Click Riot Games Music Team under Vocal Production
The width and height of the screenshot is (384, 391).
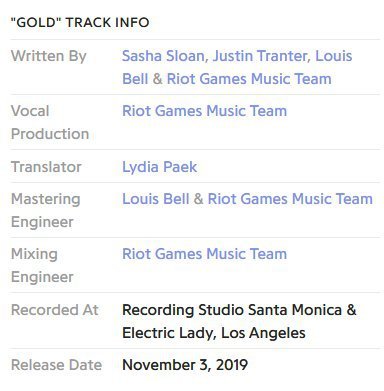pyautogui.click(x=204, y=111)
